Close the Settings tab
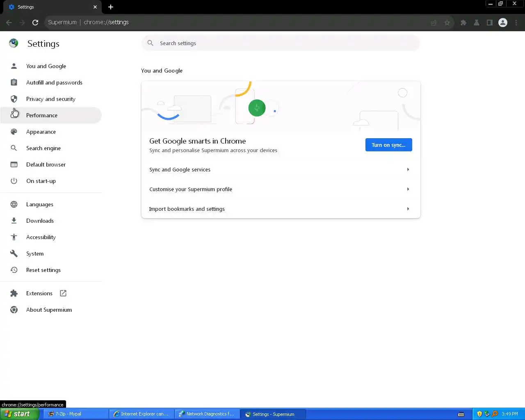Screen dimensions: 525x420 (95, 7)
